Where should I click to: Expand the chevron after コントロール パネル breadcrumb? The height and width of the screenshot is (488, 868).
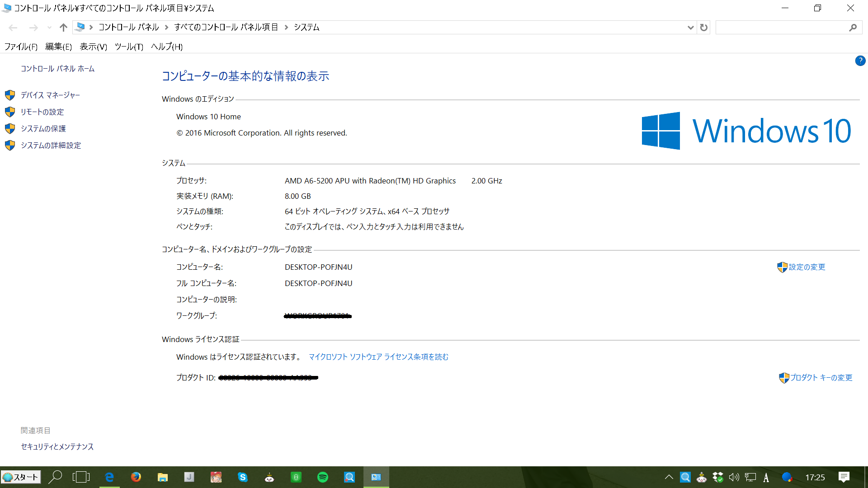pyautogui.click(x=166, y=28)
